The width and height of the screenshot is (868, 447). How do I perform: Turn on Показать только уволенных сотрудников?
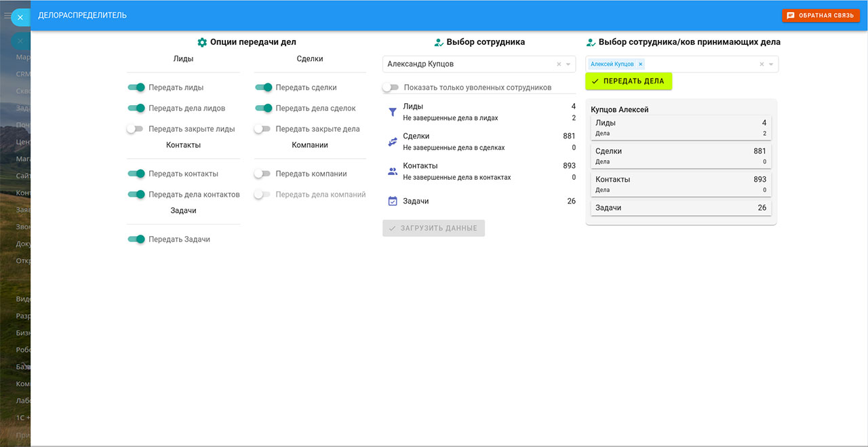point(390,88)
